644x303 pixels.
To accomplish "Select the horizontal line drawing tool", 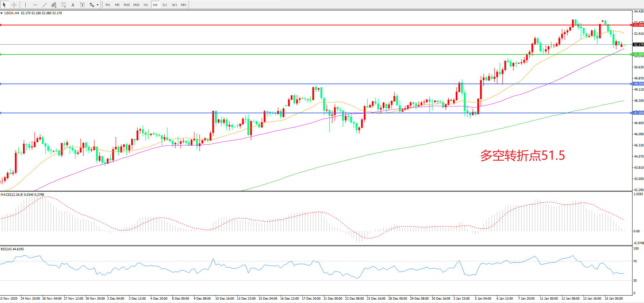I will [35, 5].
